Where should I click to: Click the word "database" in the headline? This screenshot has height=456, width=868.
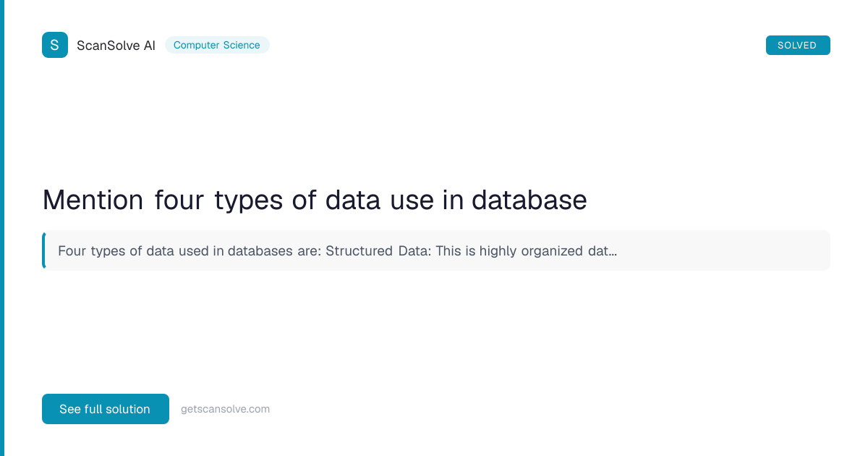click(529, 200)
